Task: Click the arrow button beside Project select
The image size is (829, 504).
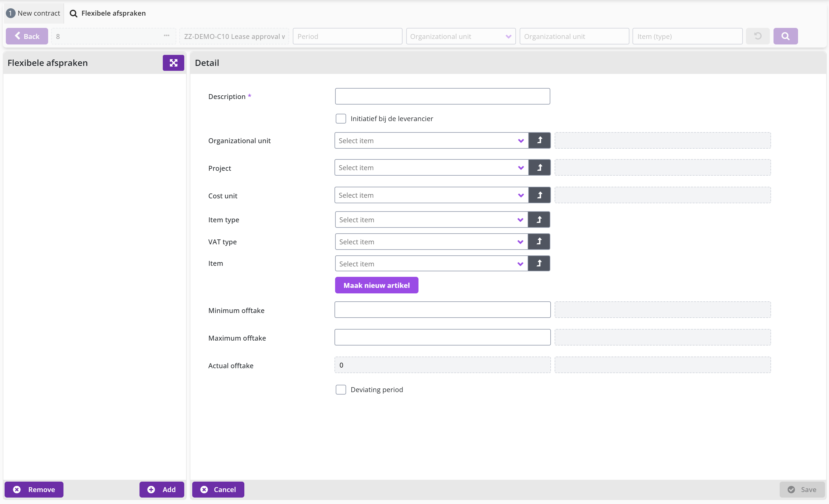Action: tap(539, 168)
